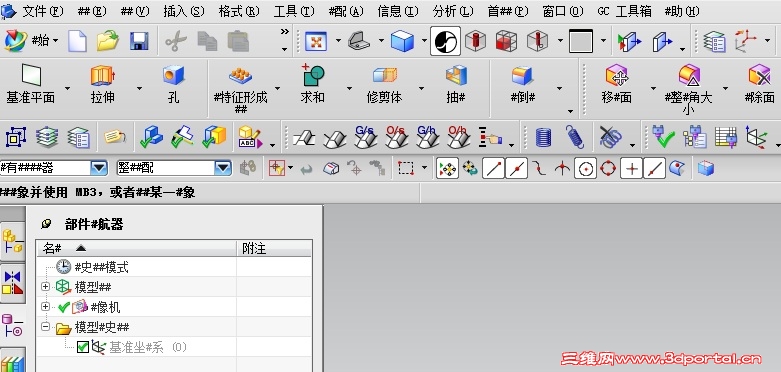Click the 附注 column header
This screenshot has width=781, height=372.
tap(274, 248)
